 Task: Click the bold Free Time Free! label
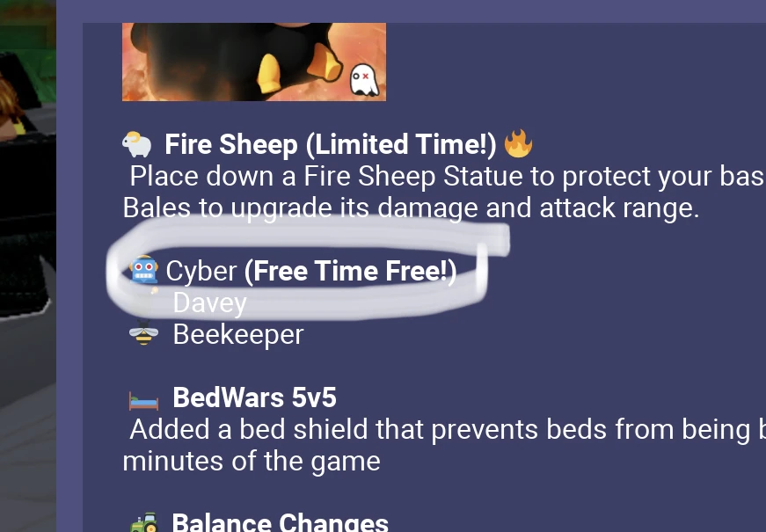pos(350,271)
